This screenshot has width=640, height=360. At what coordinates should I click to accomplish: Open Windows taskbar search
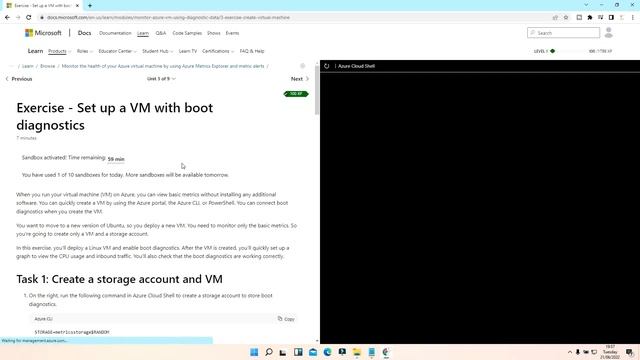tap(269, 352)
